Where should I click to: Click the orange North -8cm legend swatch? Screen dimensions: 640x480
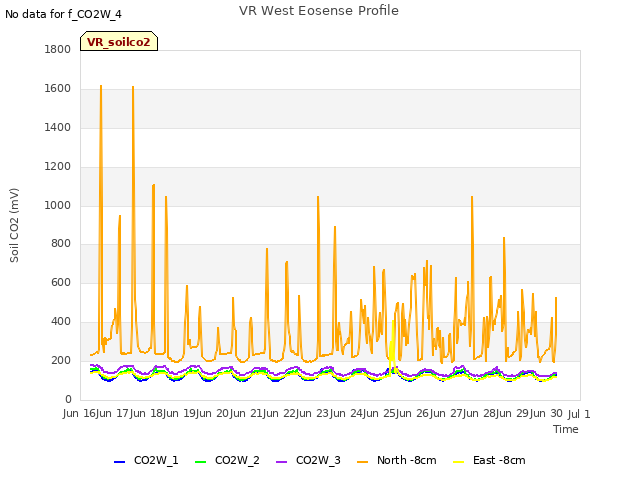point(362,462)
